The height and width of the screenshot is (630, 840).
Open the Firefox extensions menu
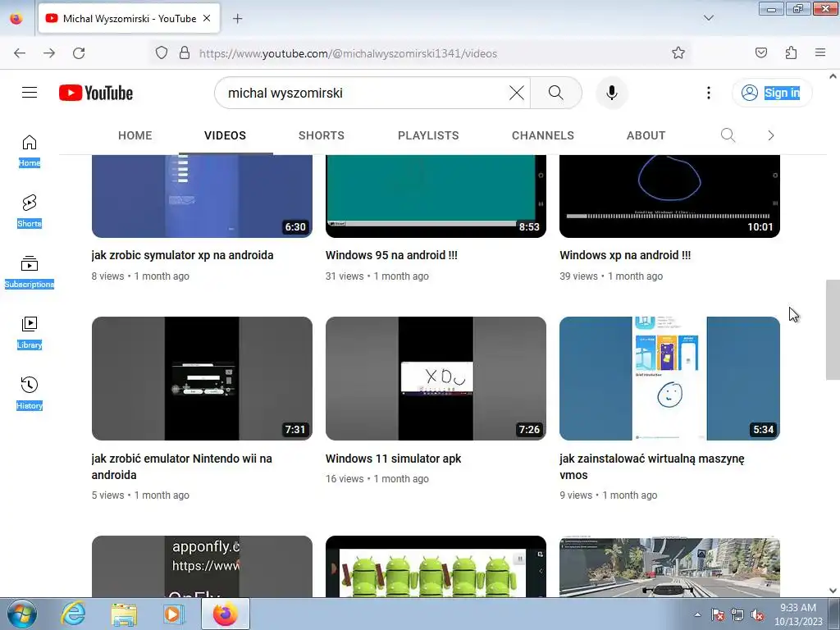(x=791, y=52)
